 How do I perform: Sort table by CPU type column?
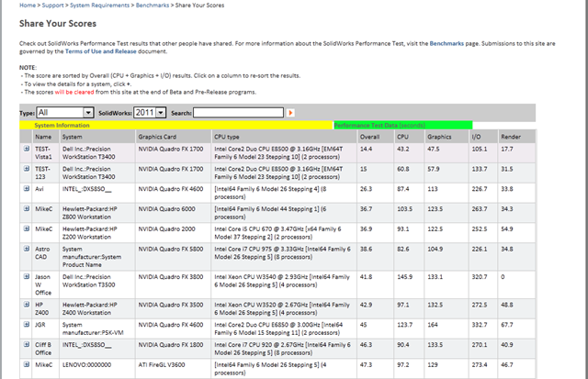click(x=227, y=137)
